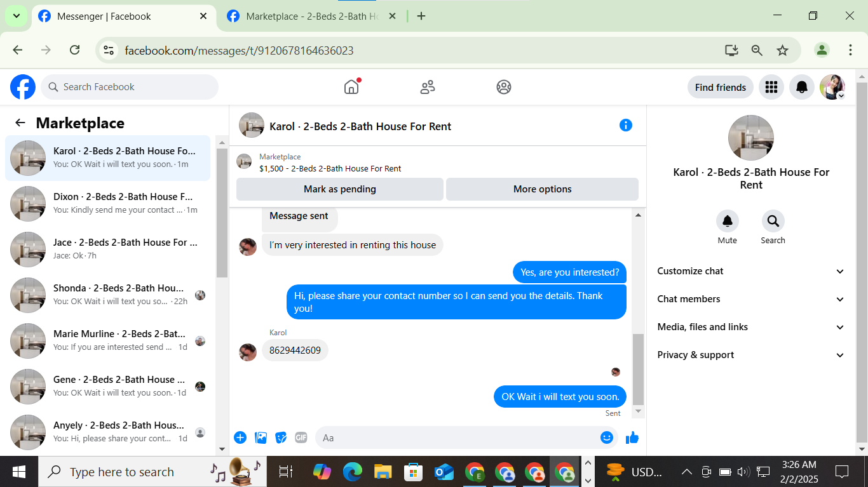The width and height of the screenshot is (868, 487).
Task: Click the Search Facebook field
Action: point(130,87)
